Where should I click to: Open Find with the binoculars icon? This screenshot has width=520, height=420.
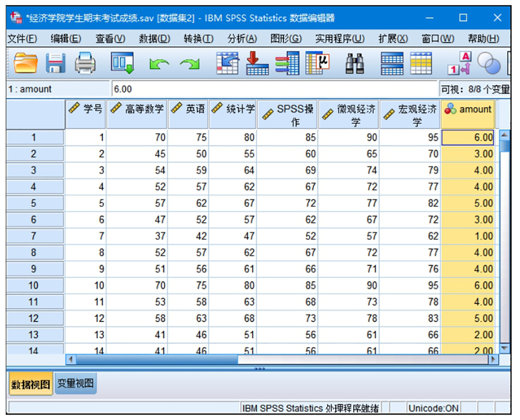[355, 63]
